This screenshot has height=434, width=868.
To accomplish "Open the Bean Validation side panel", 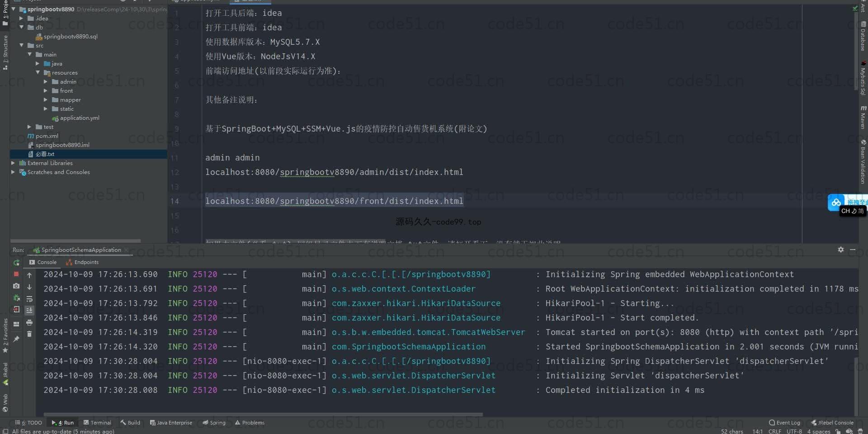I will tap(863, 161).
